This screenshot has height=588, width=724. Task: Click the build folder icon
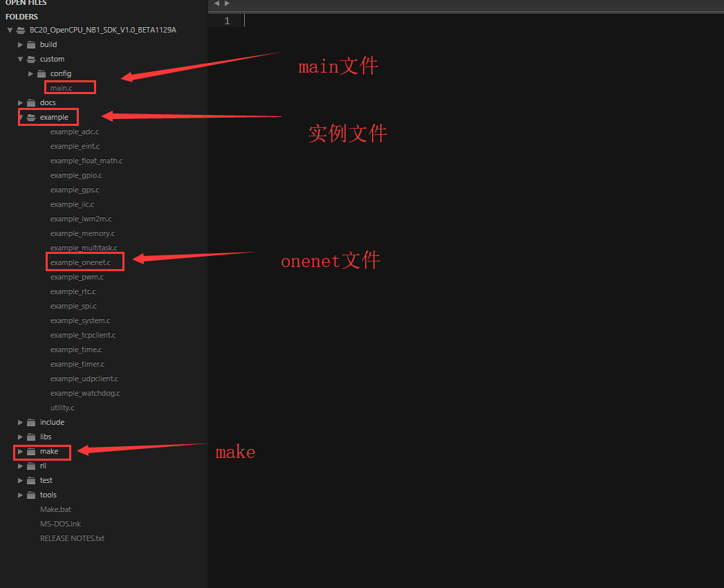tap(30, 44)
